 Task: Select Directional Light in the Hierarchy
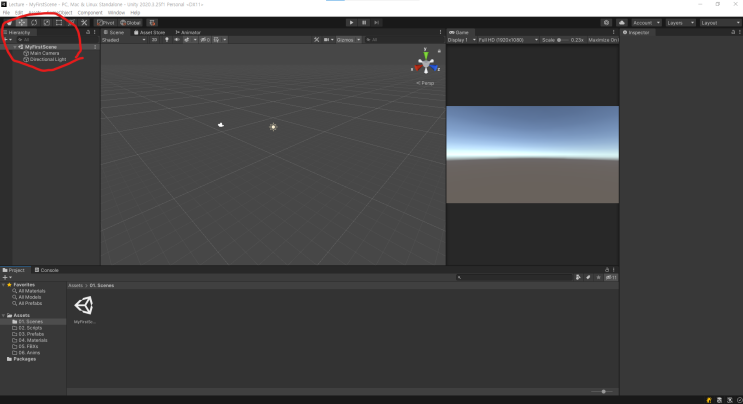click(47, 59)
